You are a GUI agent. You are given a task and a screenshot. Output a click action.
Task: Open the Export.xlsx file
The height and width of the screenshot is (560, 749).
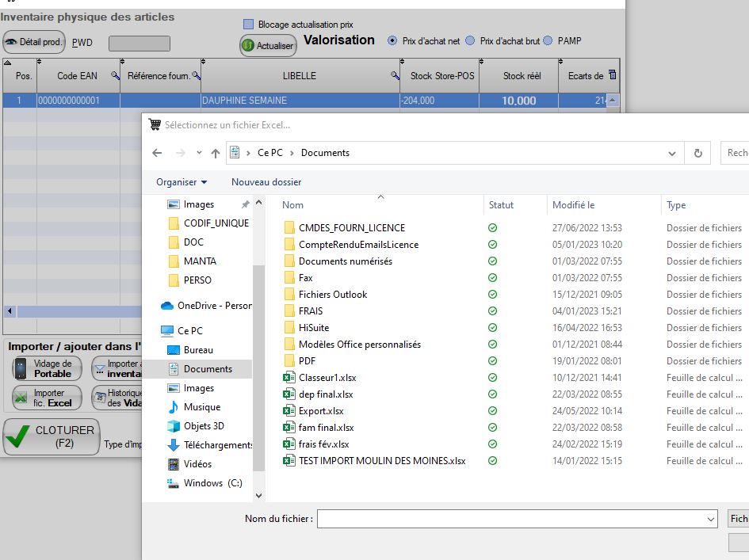click(321, 411)
